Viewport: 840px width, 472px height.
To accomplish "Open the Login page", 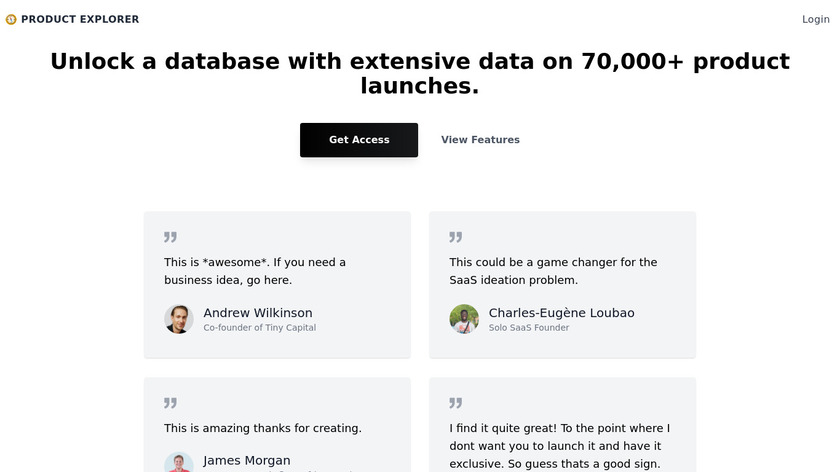I will [815, 19].
